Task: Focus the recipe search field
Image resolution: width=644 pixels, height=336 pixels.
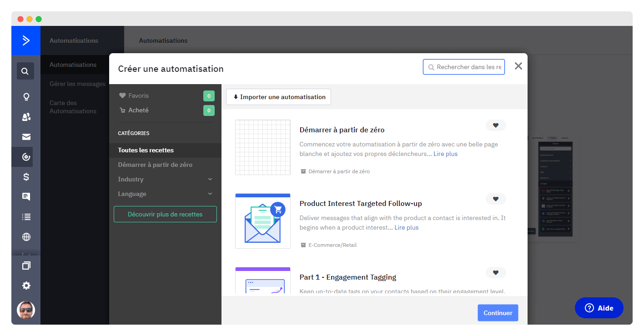Action: (464, 67)
